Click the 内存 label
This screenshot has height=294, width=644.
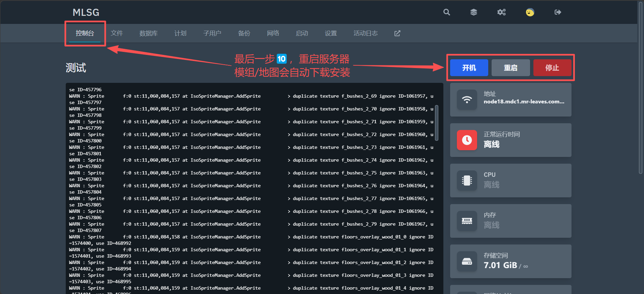click(x=490, y=215)
